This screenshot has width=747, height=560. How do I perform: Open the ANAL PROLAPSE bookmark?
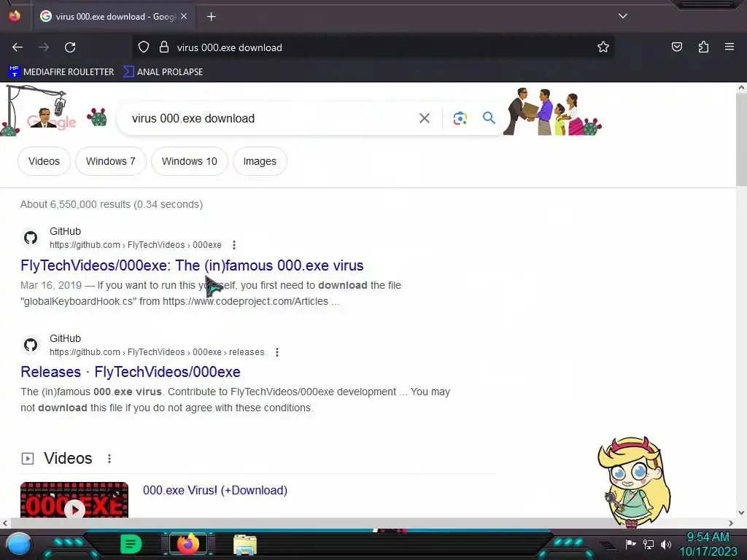(x=163, y=72)
